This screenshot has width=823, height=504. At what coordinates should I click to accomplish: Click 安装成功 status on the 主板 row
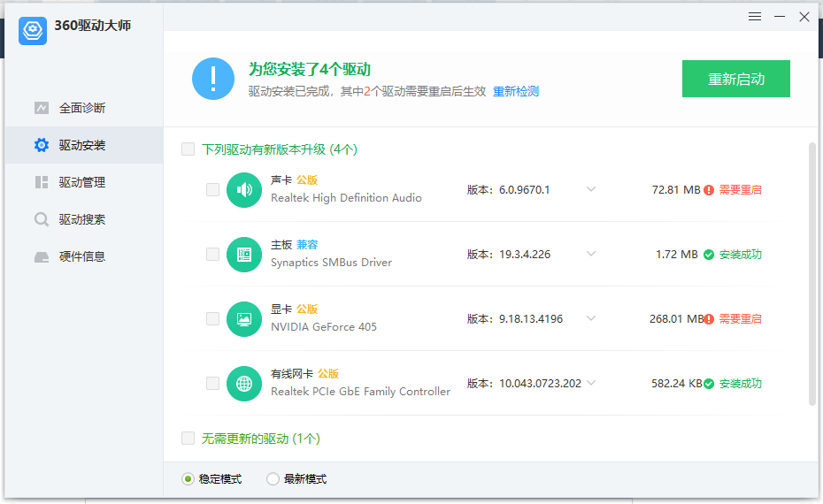point(740,255)
